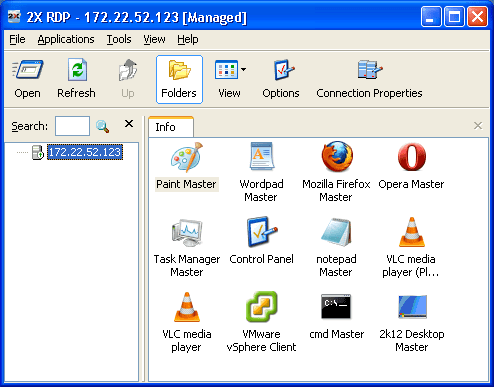This screenshot has width=494, height=387.
Task: Select the Task Manager Master icon
Action: coord(187,233)
